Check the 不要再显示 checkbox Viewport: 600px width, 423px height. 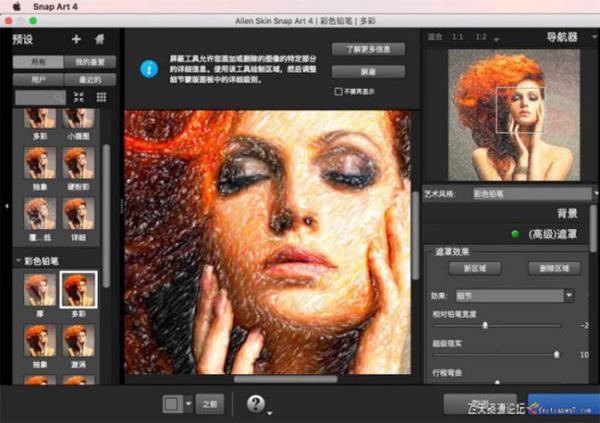(339, 91)
